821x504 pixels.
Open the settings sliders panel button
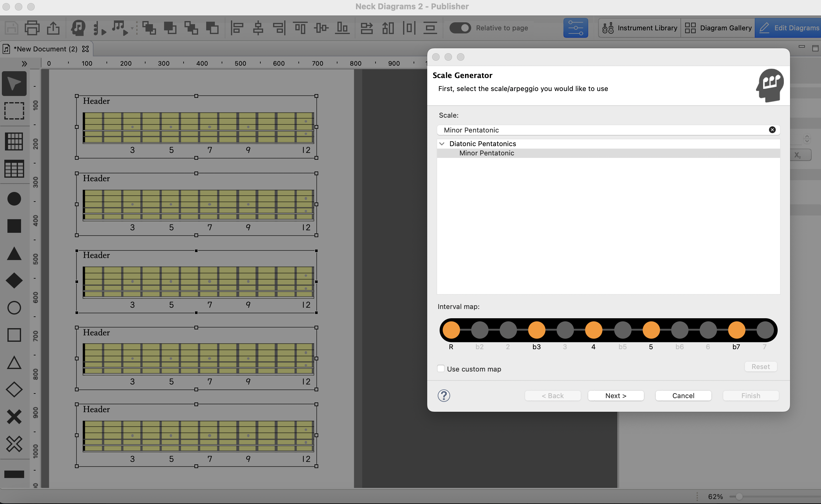(x=575, y=28)
